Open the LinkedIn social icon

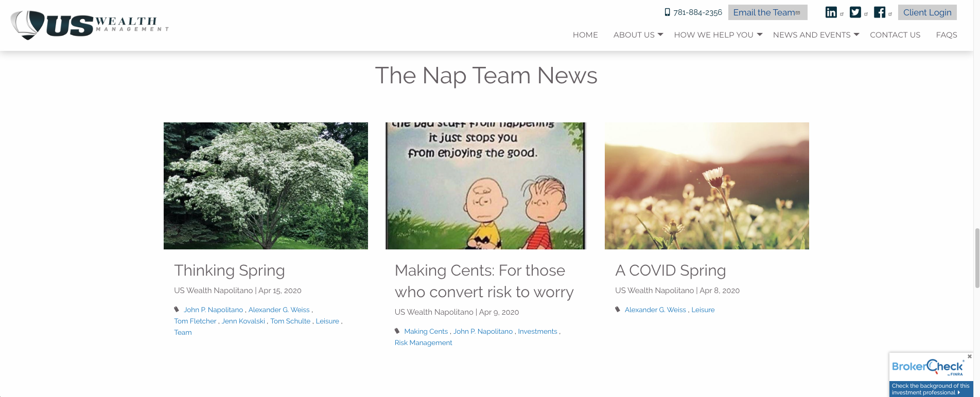click(831, 12)
